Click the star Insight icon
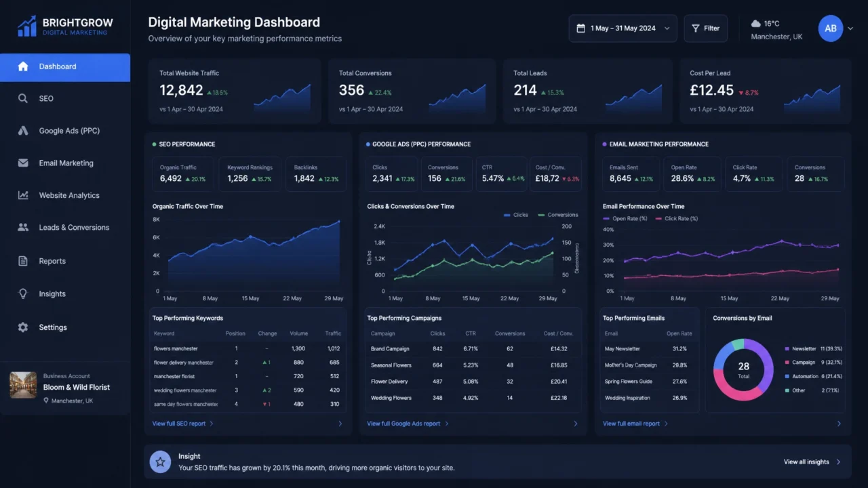Viewport: 868px width, 488px height. pyautogui.click(x=160, y=462)
